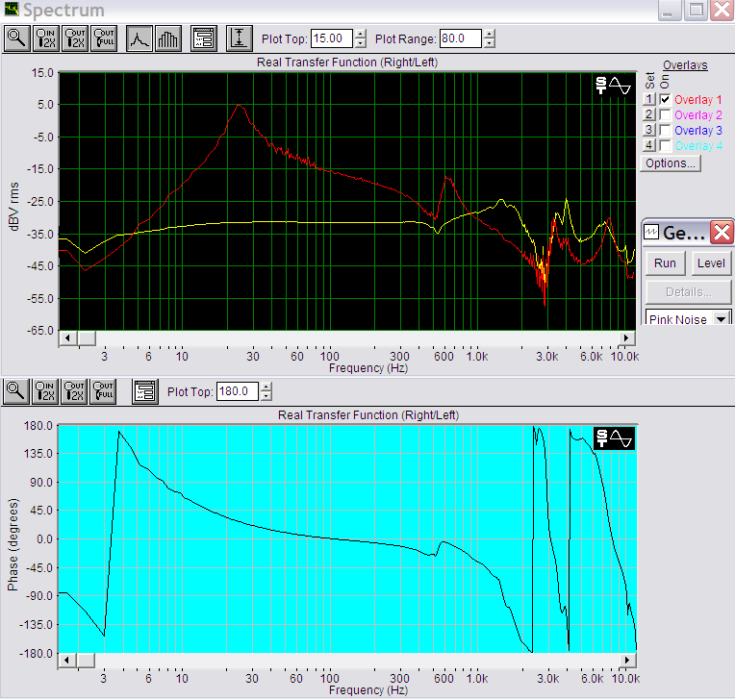Viewport: 735px width, 700px height.
Task: Increase Plot Range with up arrow
Action: (489, 34)
